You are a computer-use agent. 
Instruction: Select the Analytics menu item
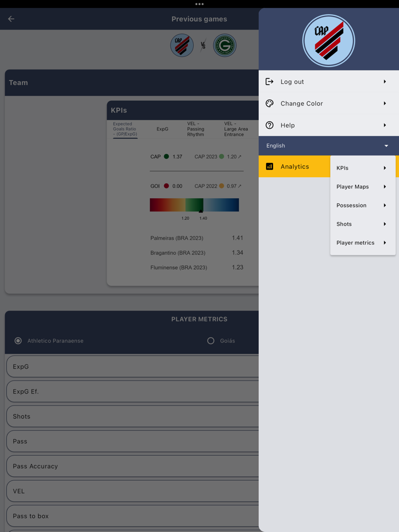pyautogui.click(x=295, y=166)
